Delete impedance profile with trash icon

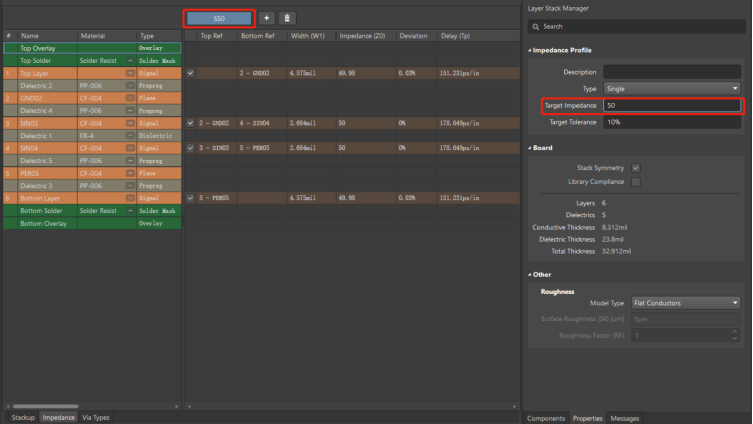287,18
